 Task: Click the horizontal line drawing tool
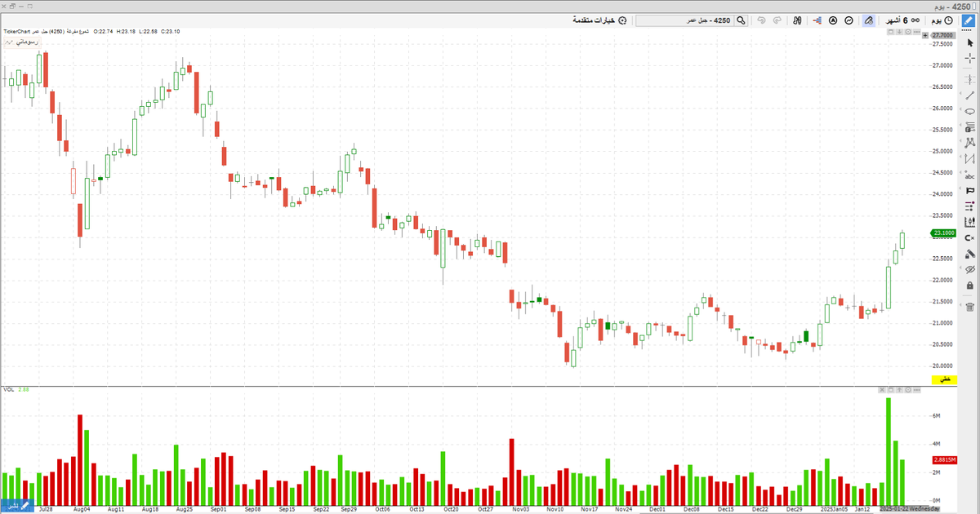point(969,79)
